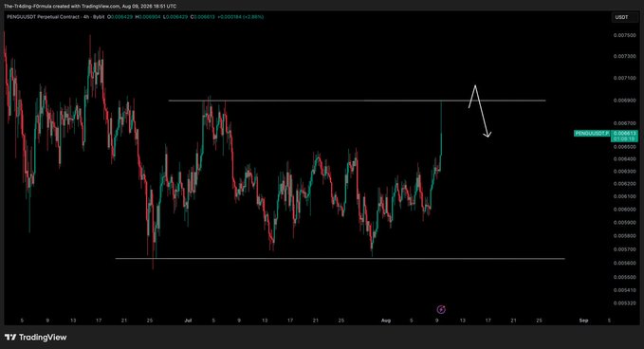The width and height of the screenshot is (644, 349).
Task: Click price axis label 0.005900
Action: [x=624, y=223]
